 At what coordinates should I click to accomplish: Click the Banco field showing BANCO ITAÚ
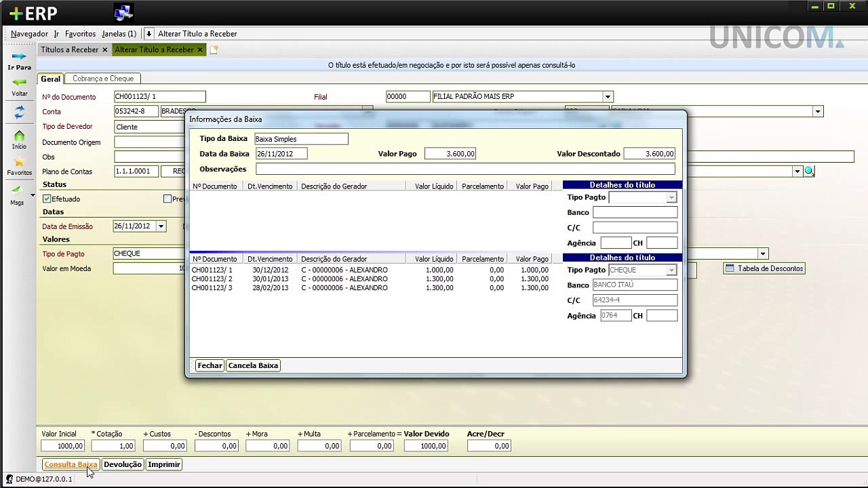point(635,285)
